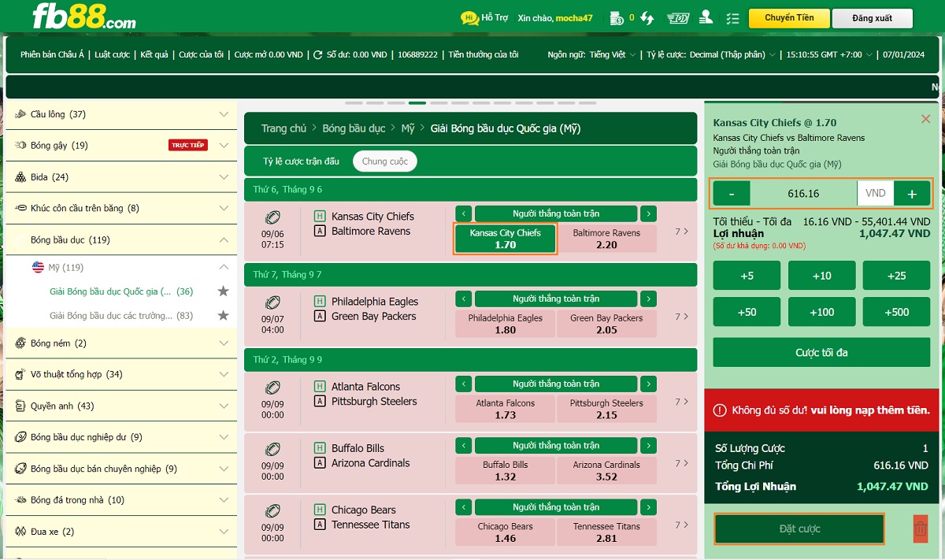This screenshot has height=560, width=945.
Task: Close the Kansas City Chiefs bet slip
Action: pyautogui.click(x=925, y=119)
